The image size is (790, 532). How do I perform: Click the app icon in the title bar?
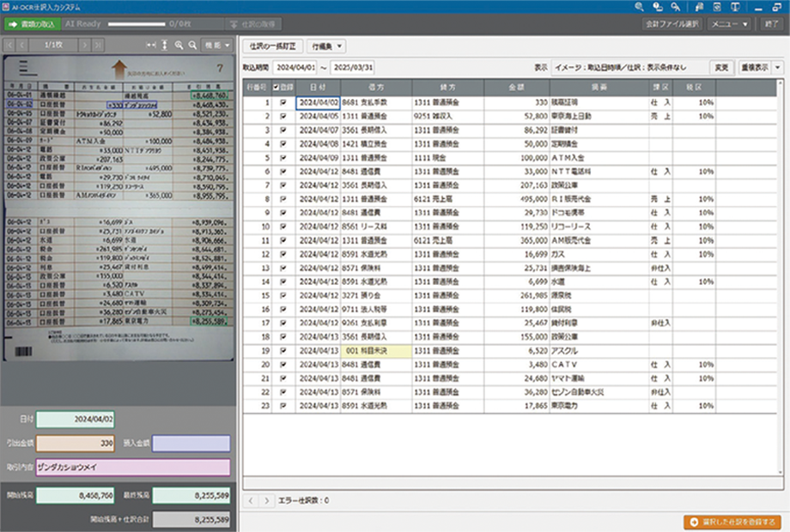[5, 7]
